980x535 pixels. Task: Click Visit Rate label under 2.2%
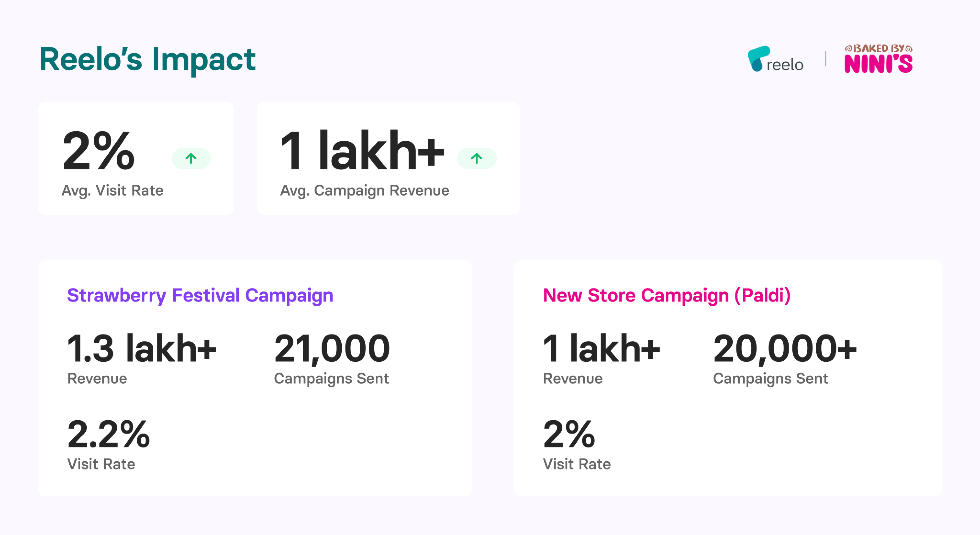pos(101,464)
